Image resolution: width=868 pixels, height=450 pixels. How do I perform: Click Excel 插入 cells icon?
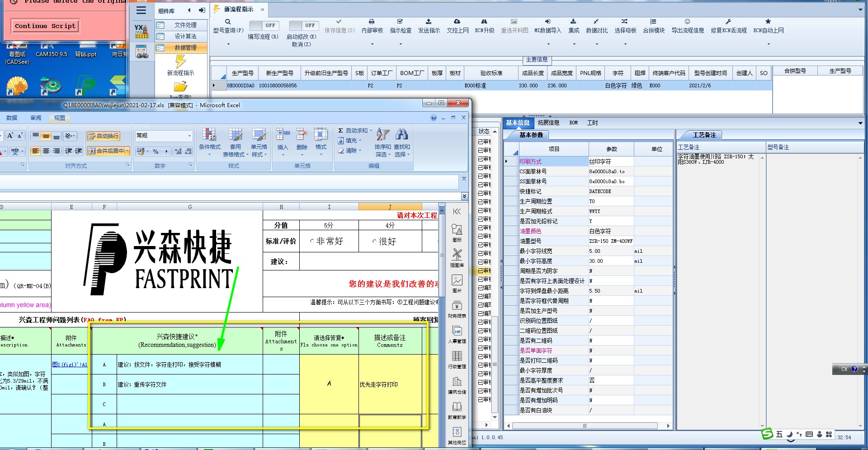click(283, 135)
